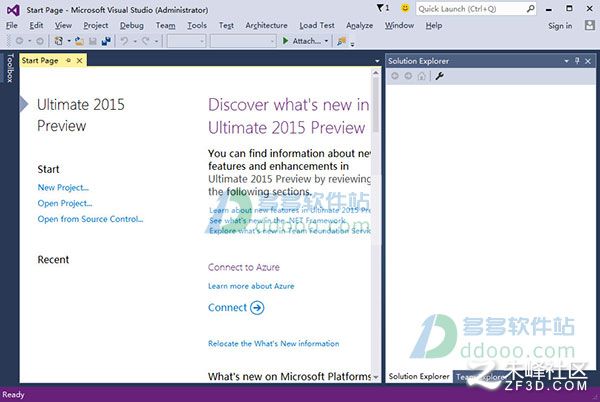The width and height of the screenshot is (600, 402).
Task: Open the toolbar overflow options arrow
Action: [x=352, y=44]
